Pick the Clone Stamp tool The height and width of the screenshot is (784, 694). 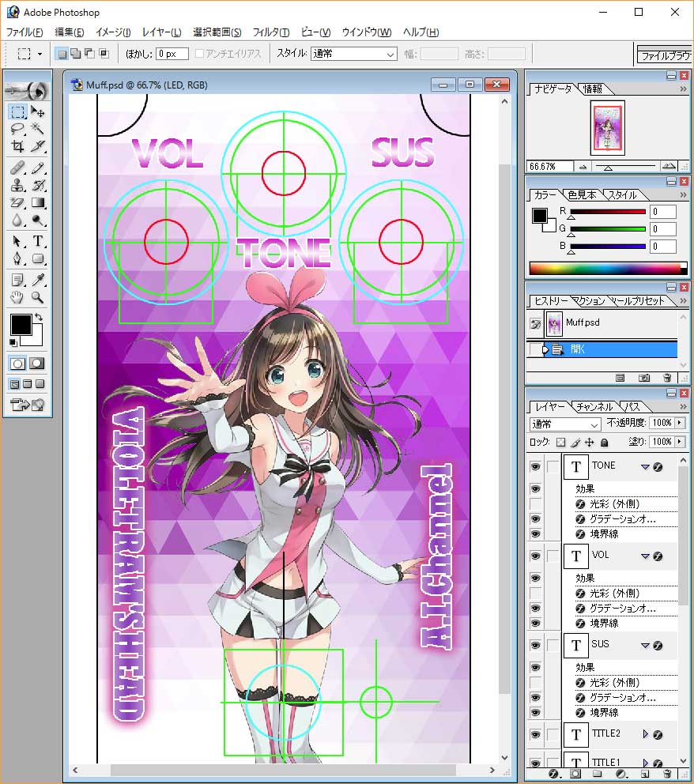tap(18, 185)
